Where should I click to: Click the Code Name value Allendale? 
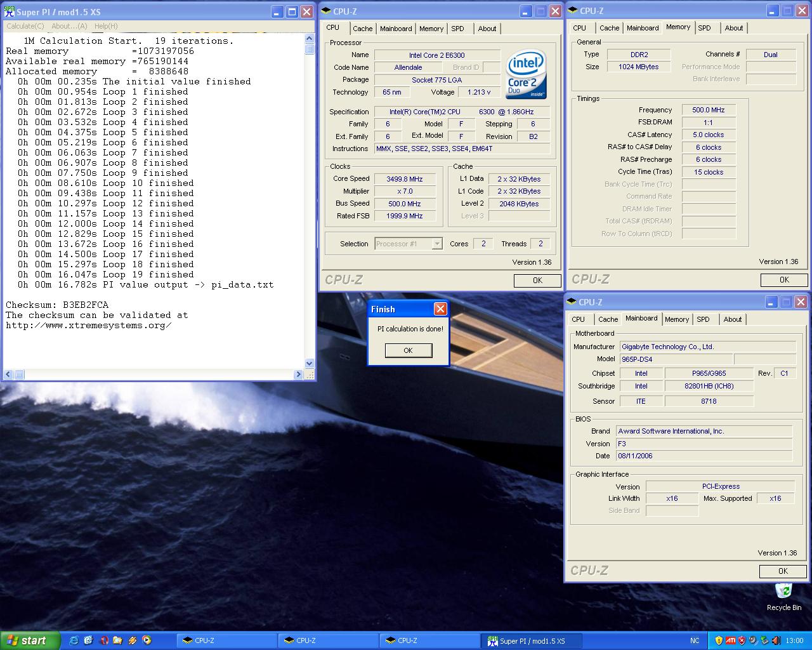(x=408, y=67)
